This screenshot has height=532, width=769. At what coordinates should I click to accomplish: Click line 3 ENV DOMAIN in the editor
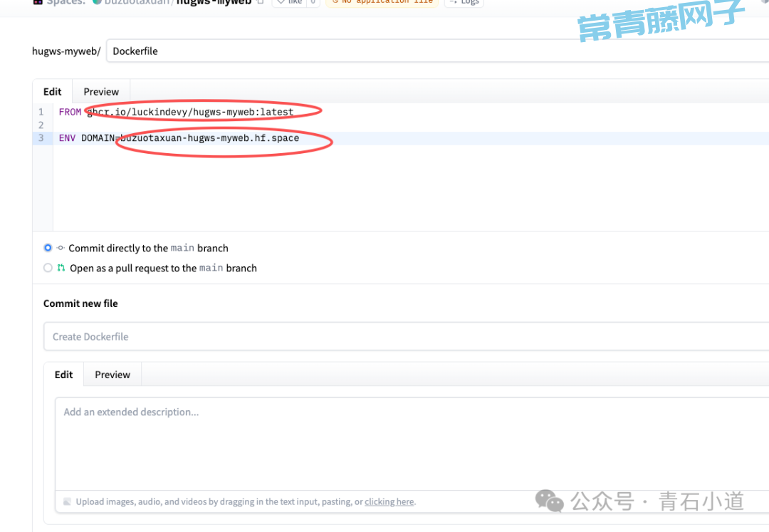click(179, 138)
